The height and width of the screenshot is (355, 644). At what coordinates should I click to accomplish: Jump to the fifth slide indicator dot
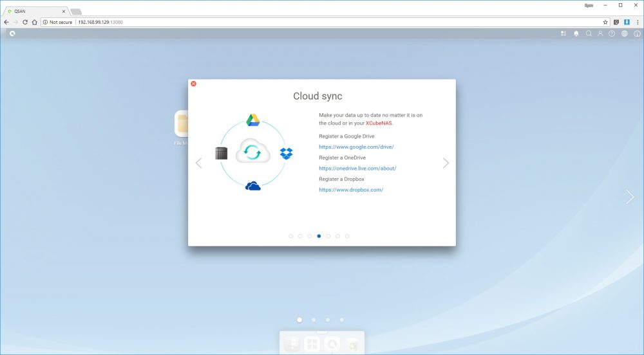[328, 236]
